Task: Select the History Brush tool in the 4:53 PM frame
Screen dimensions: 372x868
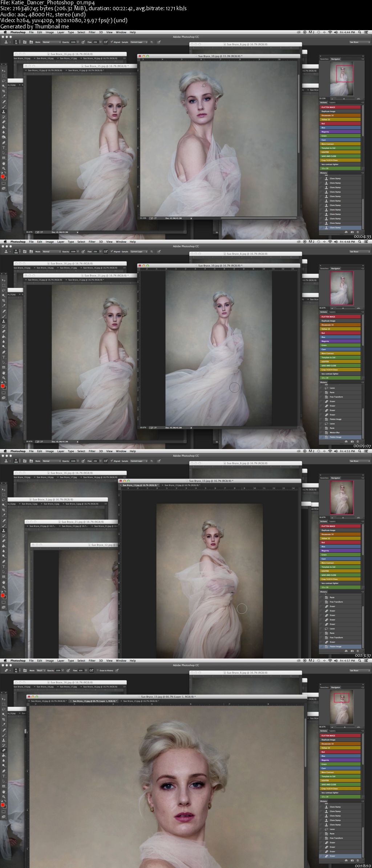Action: [4, 536]
